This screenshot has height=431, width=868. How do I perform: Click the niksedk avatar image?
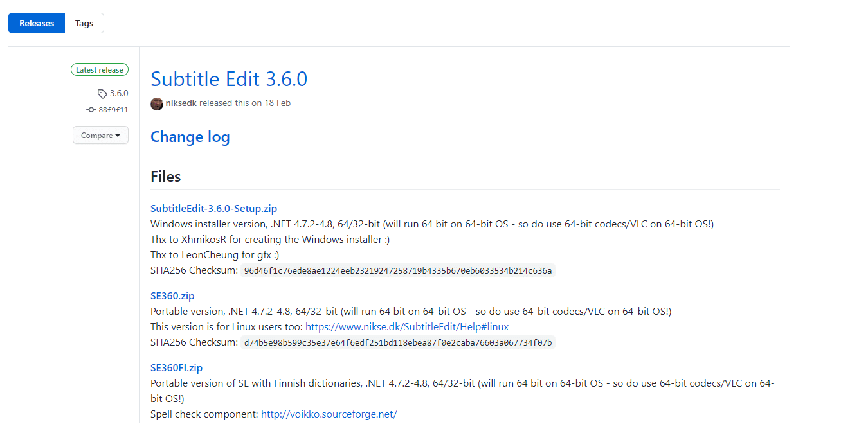pyautogui.click(x=157, y=103)
